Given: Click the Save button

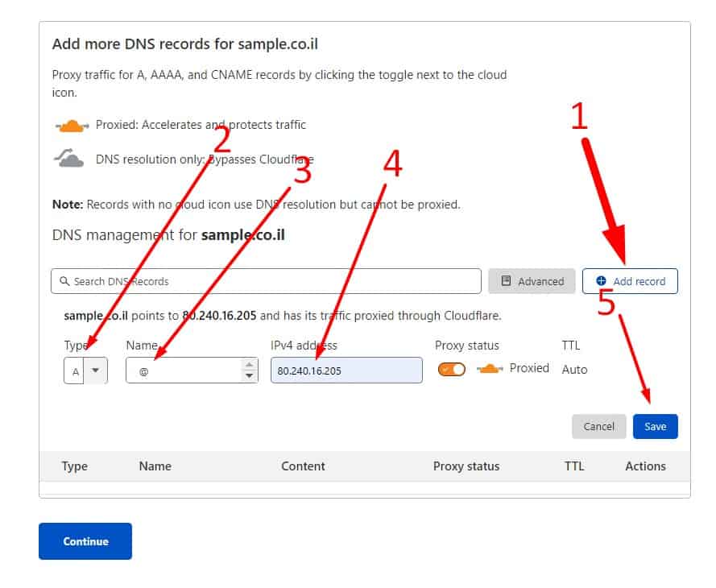Looking at the screenshot, I should point(656,426).
